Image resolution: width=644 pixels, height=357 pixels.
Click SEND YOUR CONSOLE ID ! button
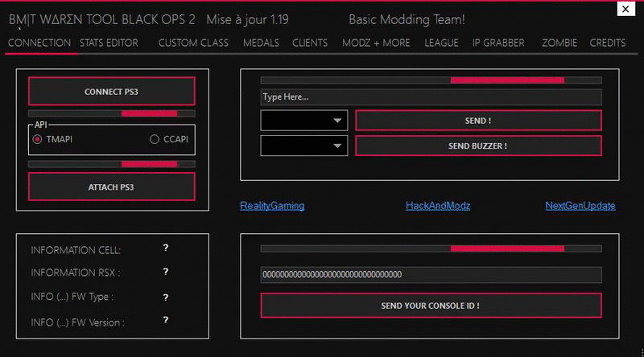(431, 306)
